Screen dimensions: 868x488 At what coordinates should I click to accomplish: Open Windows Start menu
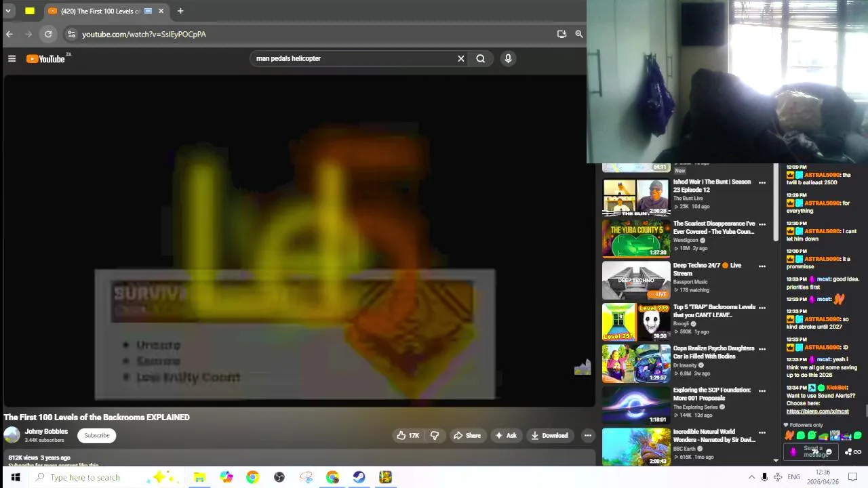click(x=16, y=477)
